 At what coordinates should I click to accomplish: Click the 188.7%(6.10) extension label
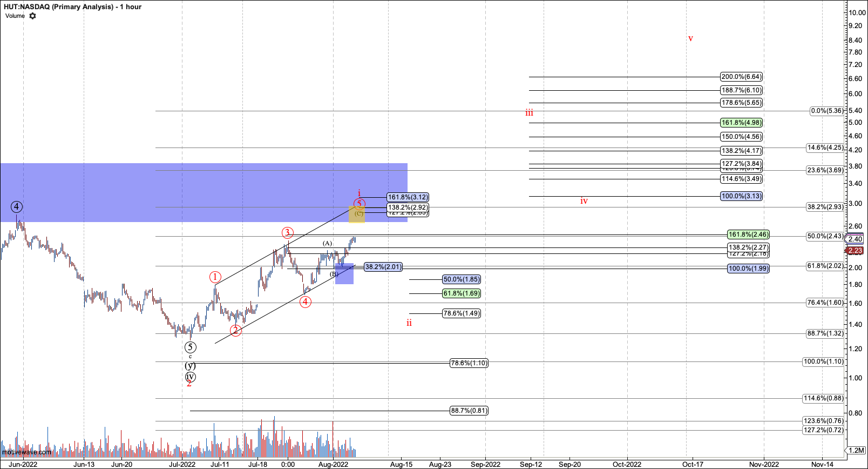[742, 90]
